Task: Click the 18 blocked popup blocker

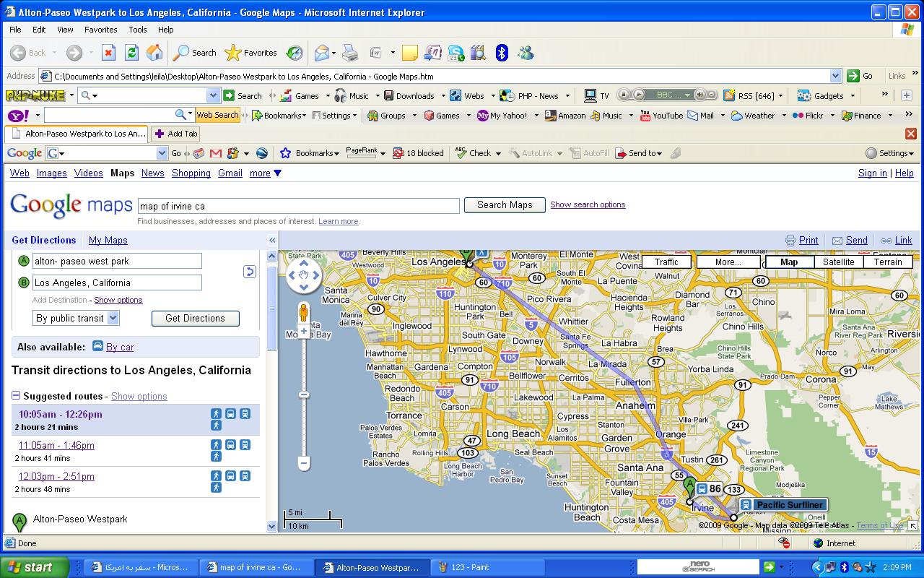Action: point(418,153)
